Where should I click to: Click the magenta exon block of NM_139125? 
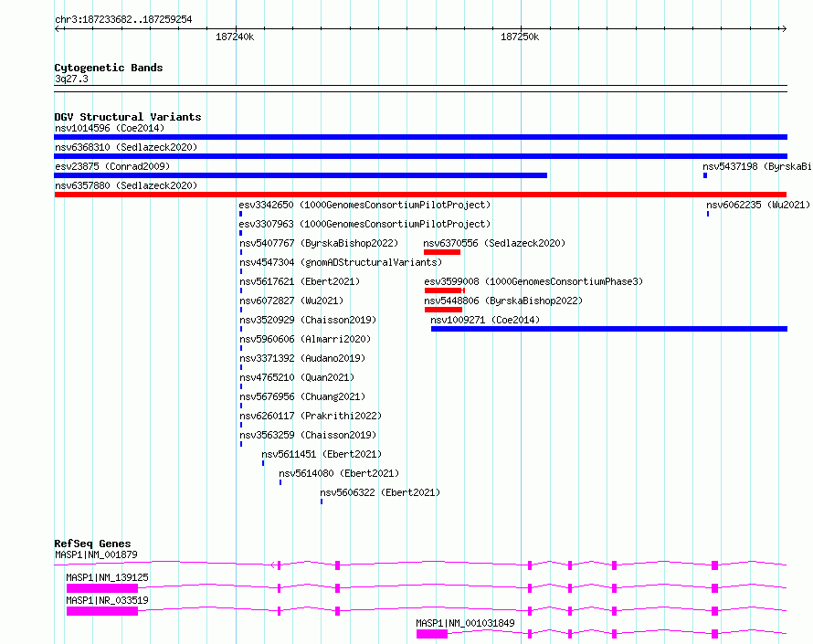pyautogui.click(x=102, y=588)
